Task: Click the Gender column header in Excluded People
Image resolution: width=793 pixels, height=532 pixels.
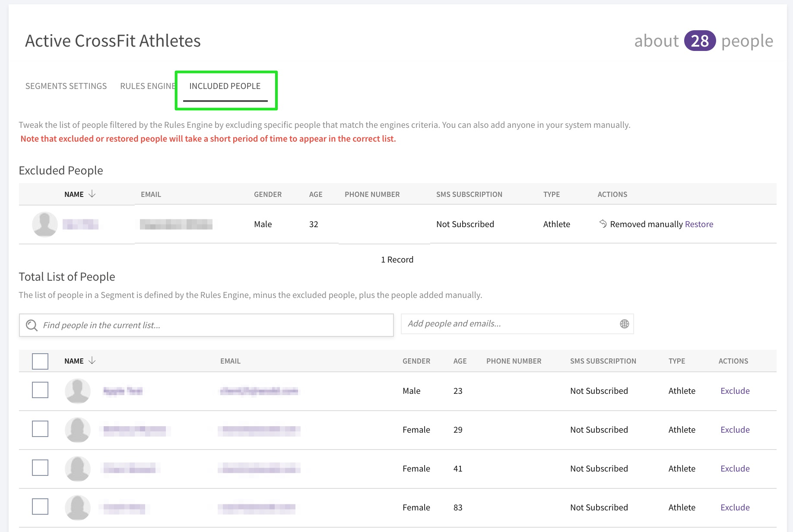Action: [268, 194]
